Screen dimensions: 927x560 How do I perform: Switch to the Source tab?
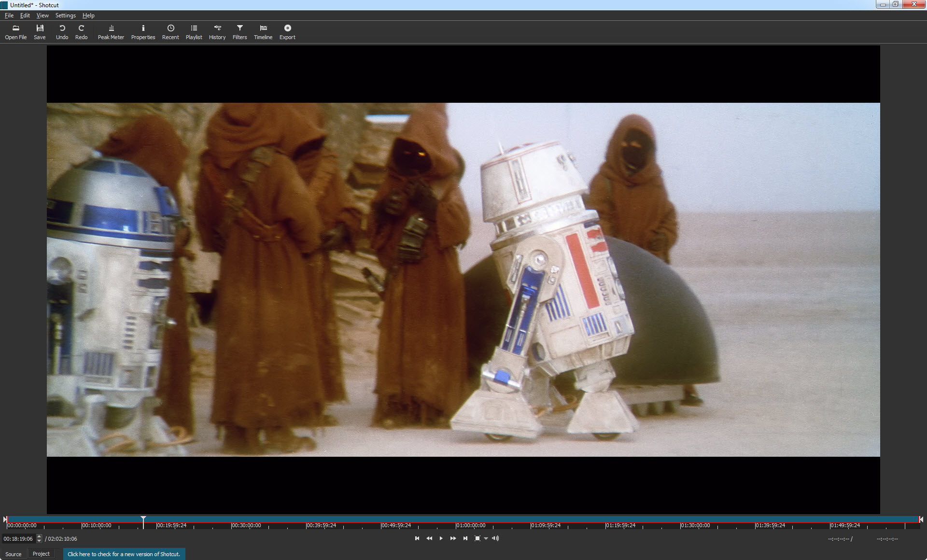(x=14, y=554)
